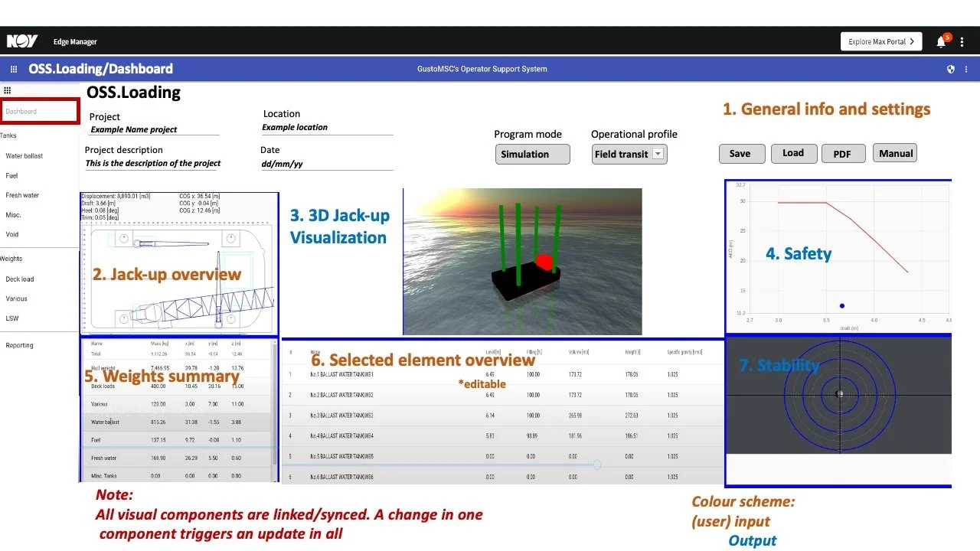Click the blue point on the safety chart
This screenshot has height=551, width=980.
tap(842, 305)
